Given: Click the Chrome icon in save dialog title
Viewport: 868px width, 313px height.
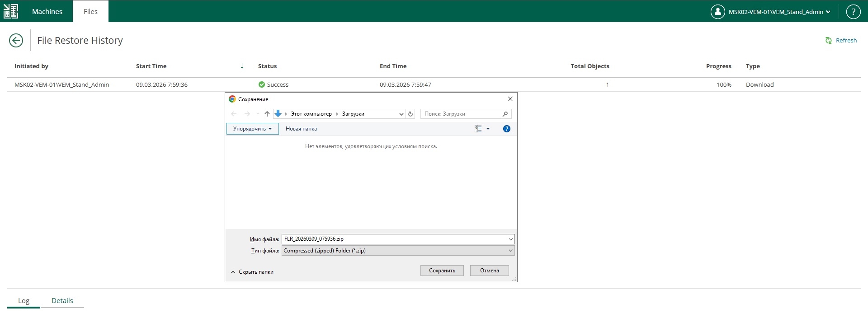Looking at the screenshot, I should 232,99.
